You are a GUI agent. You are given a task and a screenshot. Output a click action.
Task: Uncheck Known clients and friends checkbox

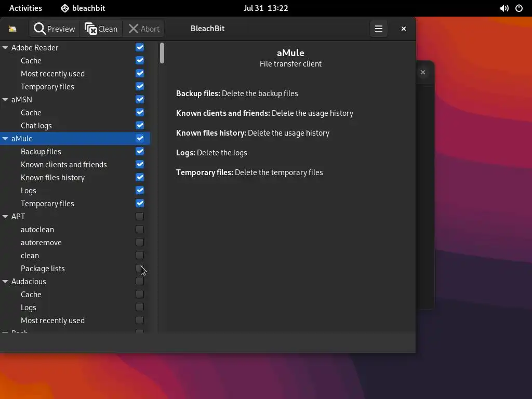point(140,164)
